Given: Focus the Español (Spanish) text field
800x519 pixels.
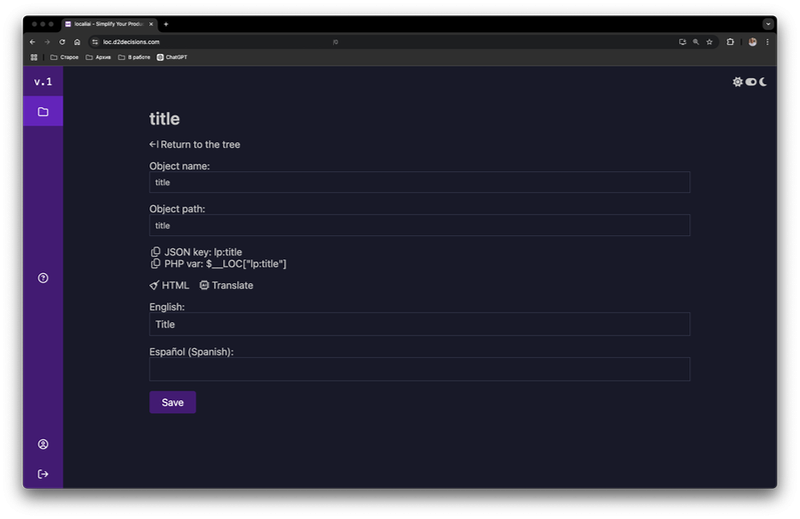Looking at the screenshot, I should click(419, 369).
